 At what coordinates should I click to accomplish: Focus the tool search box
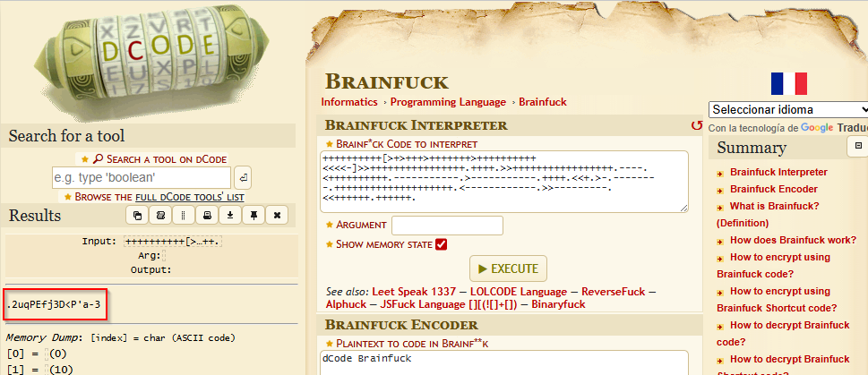click(x=142, y=177)
